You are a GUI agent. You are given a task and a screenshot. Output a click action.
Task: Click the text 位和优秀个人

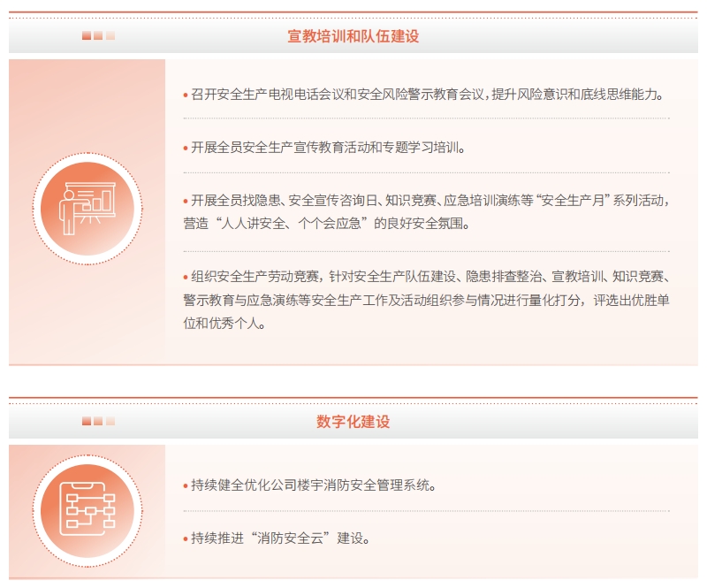tap(224, 323)
